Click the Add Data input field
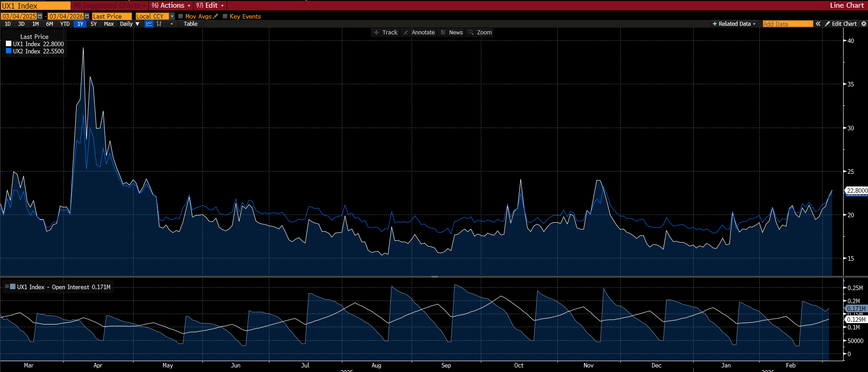Viewport: 868px width, 372px height. [787, 24]
